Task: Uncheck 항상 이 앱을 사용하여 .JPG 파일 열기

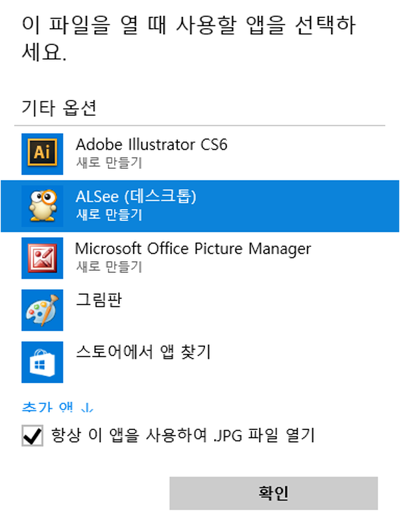Action: pos(32,435)
